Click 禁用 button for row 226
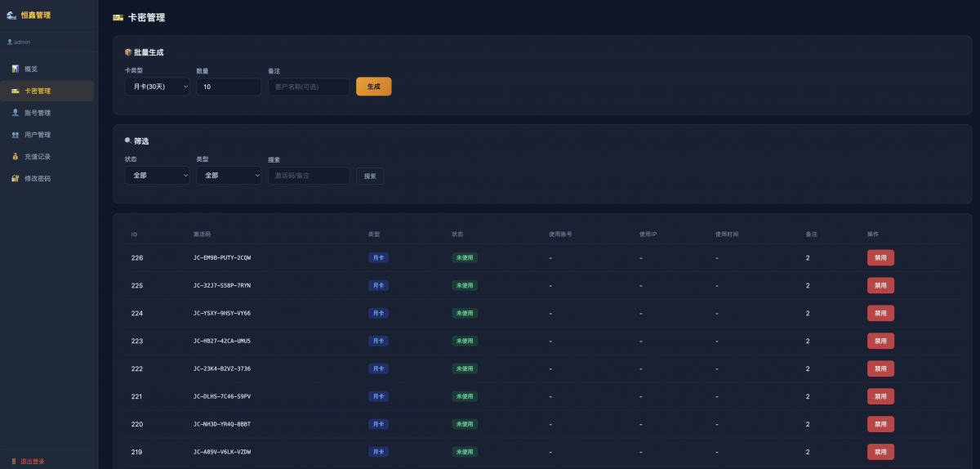The height and width of the screenshot is (469, 980). [x=880, y=258]
